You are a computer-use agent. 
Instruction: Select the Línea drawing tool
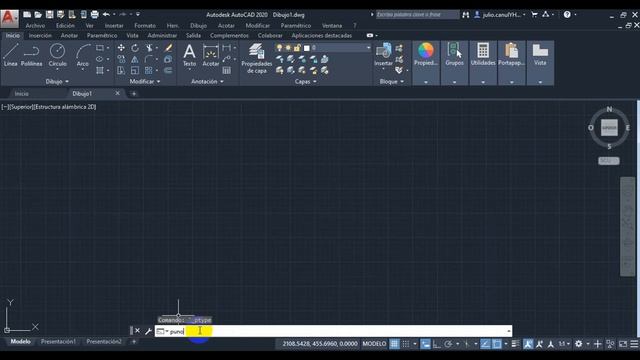pos(11,55)
